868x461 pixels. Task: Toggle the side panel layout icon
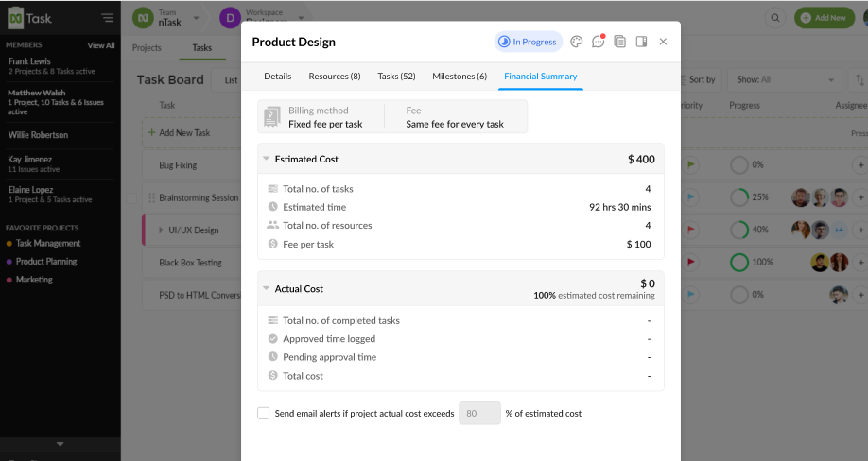641,42
